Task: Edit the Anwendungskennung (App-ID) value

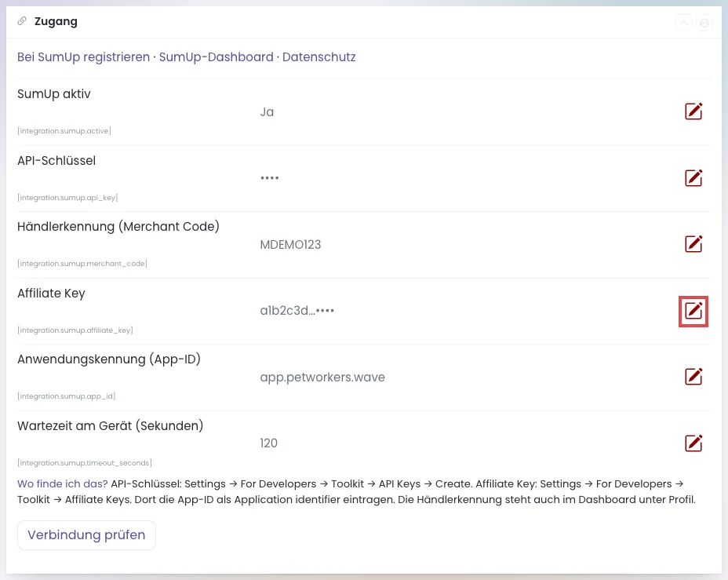Action: (693, 377)
